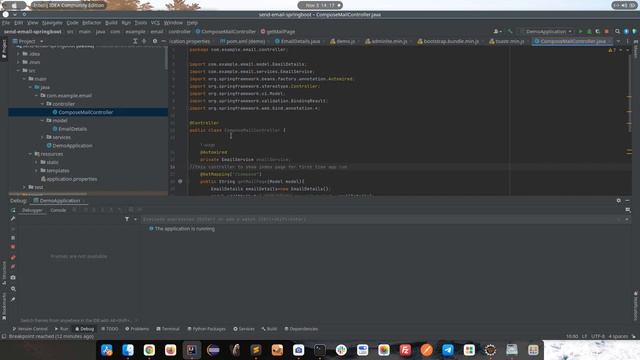Viewport: 640px width, 360px height.
Task: Open the Python Packages tool window button
Action: [206, 329]
